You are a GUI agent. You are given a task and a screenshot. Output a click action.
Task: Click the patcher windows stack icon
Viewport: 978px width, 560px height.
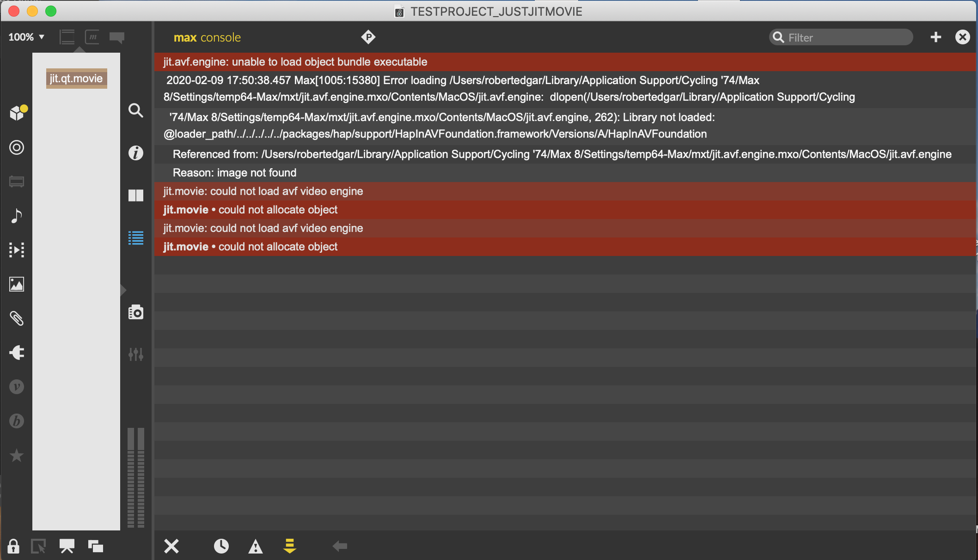[x=96, y=547]
